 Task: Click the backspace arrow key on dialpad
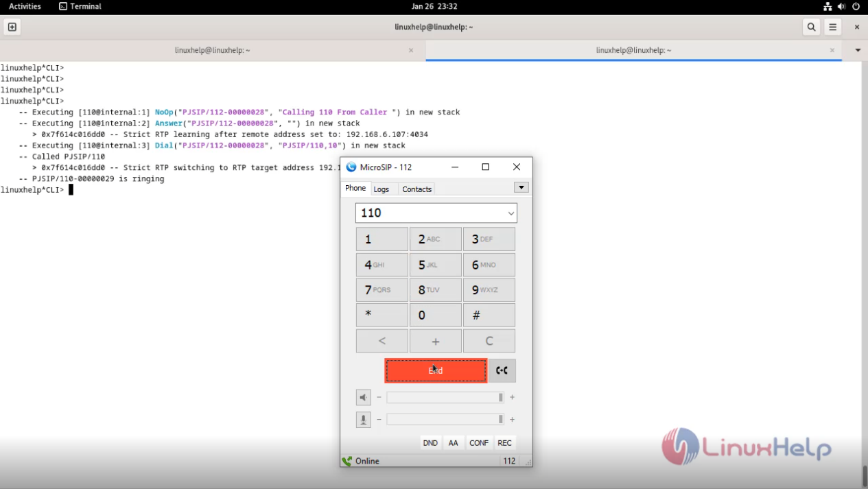(x=382, y=341)
